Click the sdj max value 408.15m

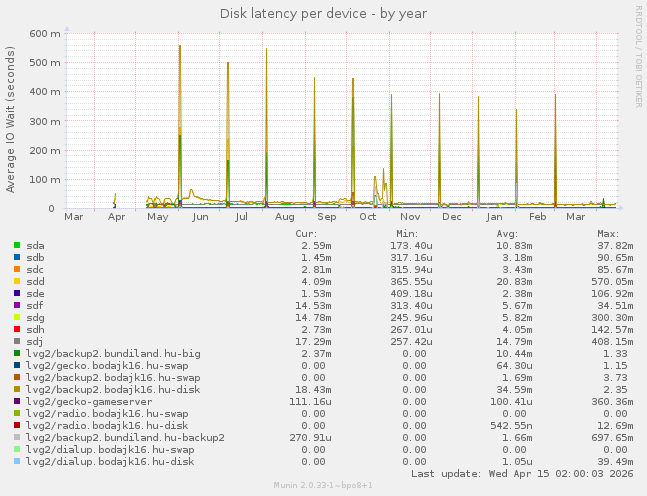612,342
